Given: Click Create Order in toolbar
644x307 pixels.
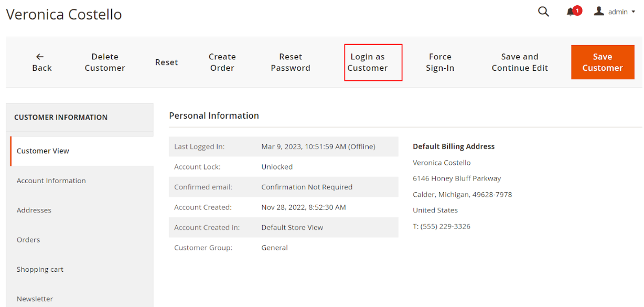Looking at the screenshot, I should 222,62.
